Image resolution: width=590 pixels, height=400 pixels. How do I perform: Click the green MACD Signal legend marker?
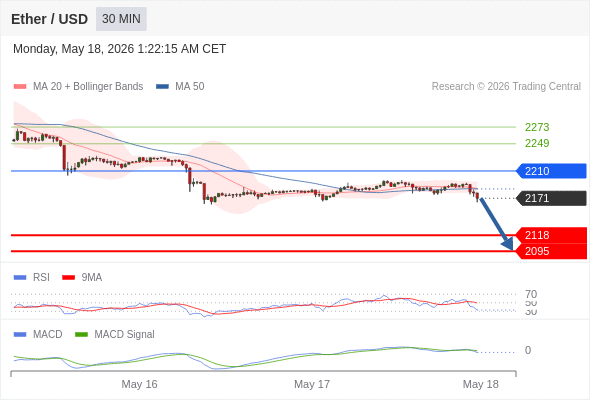81,335
